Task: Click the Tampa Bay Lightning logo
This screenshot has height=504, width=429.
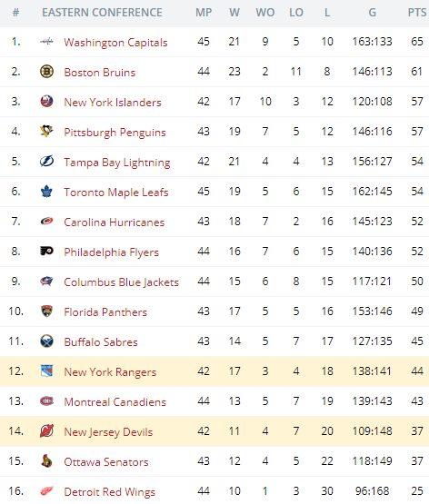Action: [x=46, y=161]
